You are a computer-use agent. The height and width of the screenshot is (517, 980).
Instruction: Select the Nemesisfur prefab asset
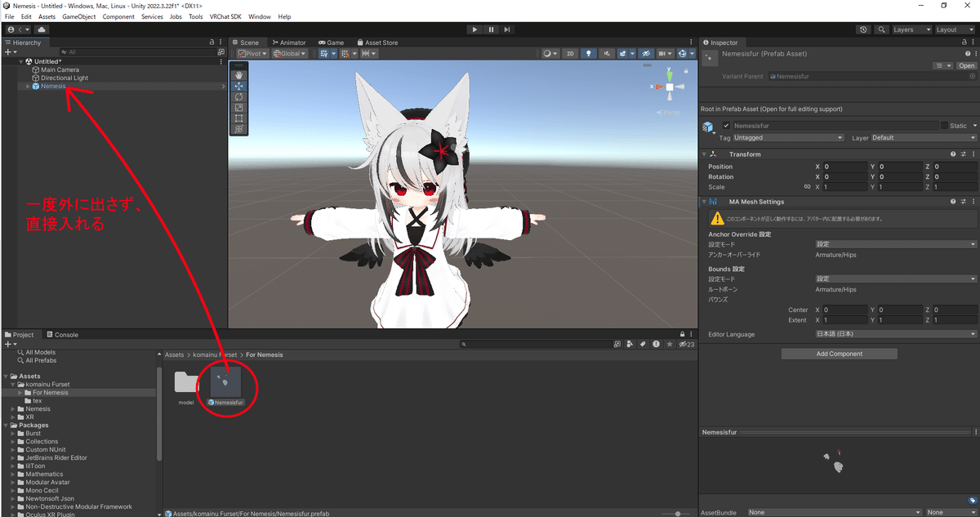click(226, 385)
